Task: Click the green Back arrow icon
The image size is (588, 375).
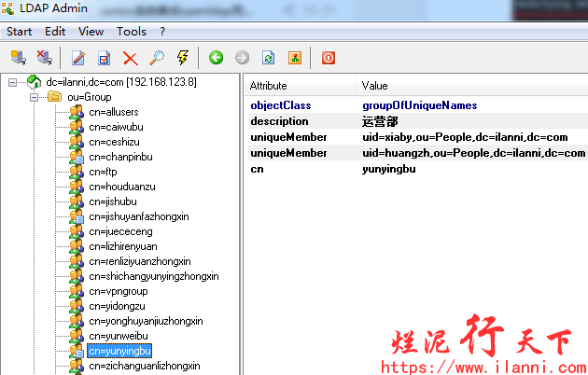Action: [x=217, y=58]
